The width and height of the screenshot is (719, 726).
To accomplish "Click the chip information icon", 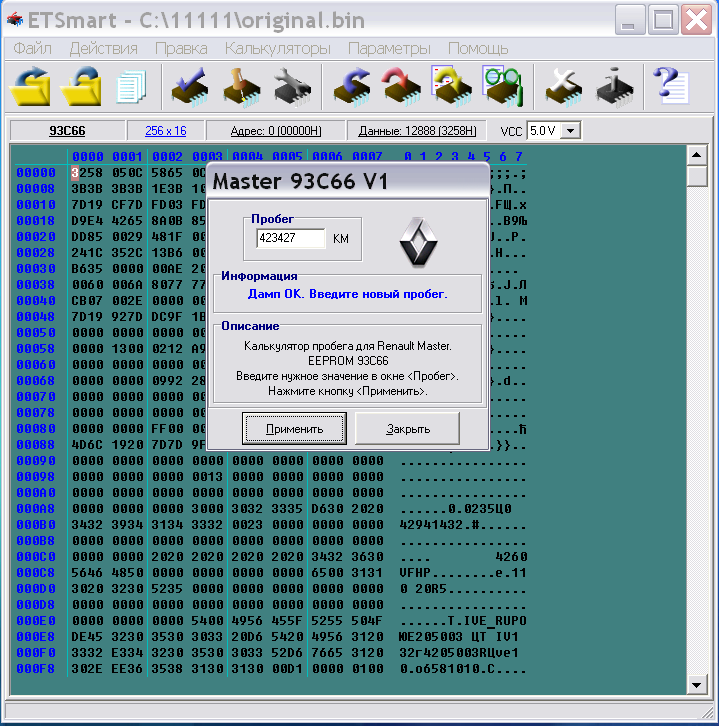I will [x=614, y=87].
